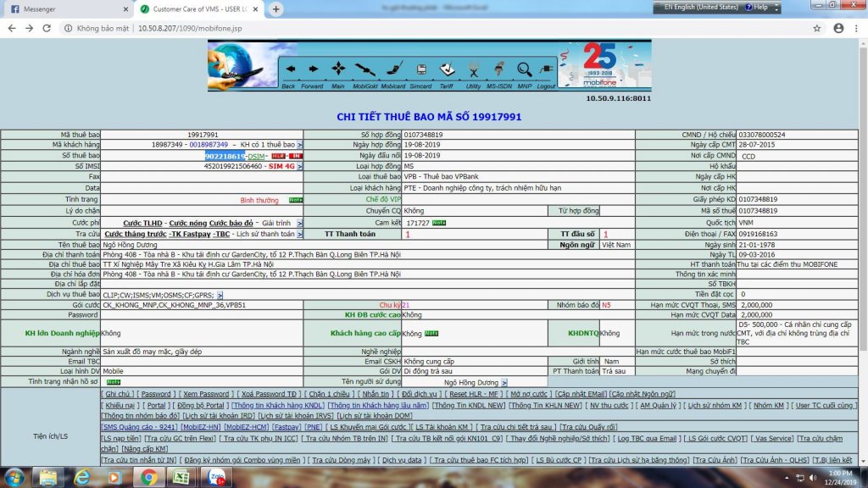The image size is (868, 488).
Task: Open the MobiGold satellite icon
Action: [x=364, y=69]
